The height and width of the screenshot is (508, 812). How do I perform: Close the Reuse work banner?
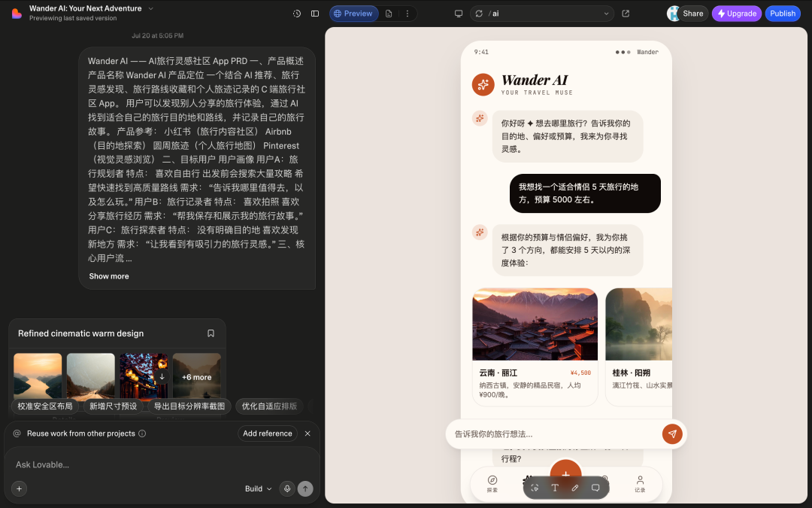tap(308, 433)
